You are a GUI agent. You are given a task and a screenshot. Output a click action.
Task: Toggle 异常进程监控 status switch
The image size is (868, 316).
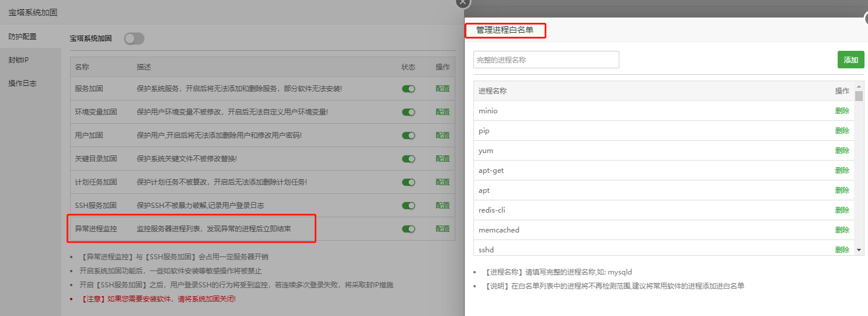pyautogui.click(x=409, y=229)
